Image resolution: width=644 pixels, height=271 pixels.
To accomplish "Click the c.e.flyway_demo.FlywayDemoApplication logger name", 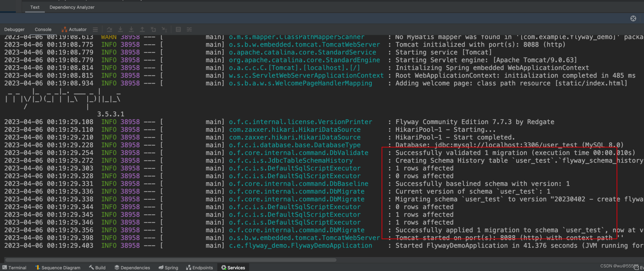I will (301, 246).
